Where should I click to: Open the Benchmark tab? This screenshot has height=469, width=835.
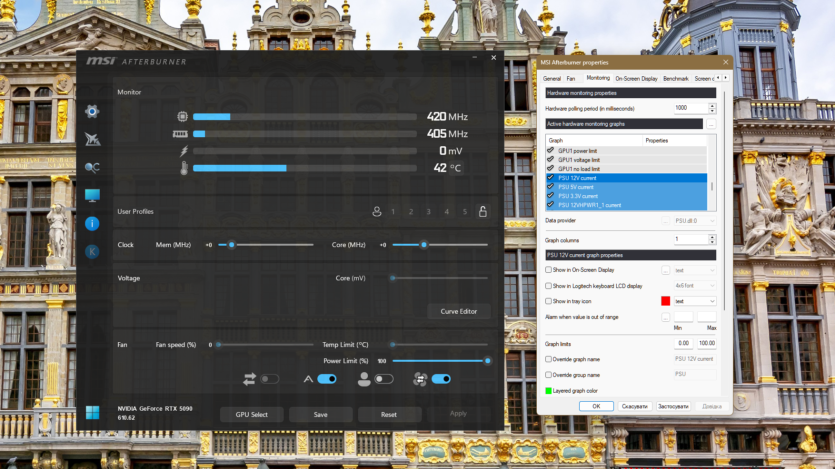pyautogui.click(x=676, y=79)
